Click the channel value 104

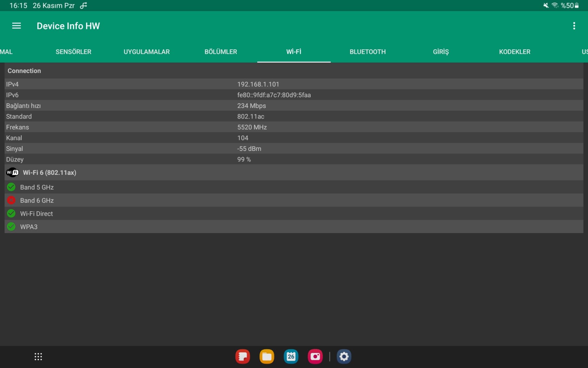[x=243, y=138]
